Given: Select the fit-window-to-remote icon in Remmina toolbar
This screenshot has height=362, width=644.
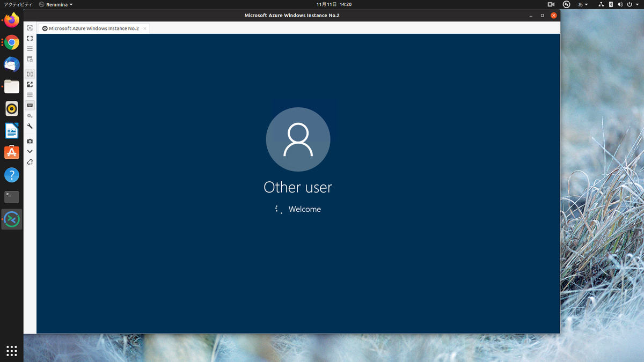Looking at the screenshot, I should [x=30, y=28].
